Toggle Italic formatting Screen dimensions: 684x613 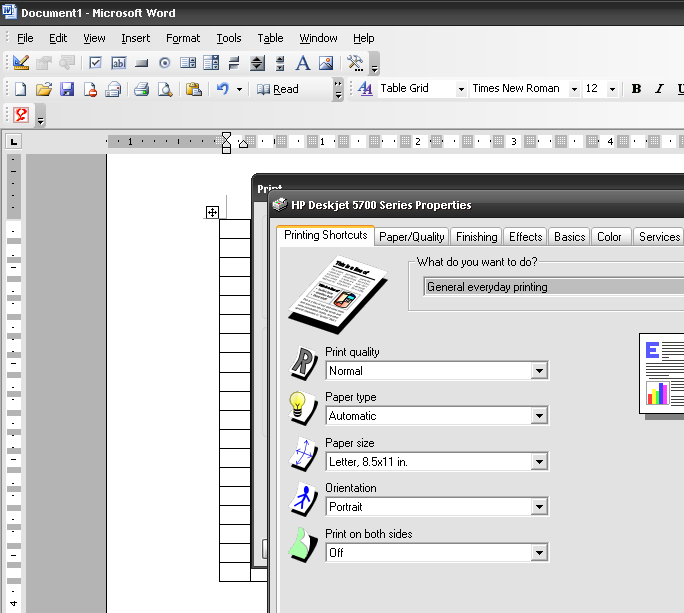pyautogui.click(x=659, y=89)
